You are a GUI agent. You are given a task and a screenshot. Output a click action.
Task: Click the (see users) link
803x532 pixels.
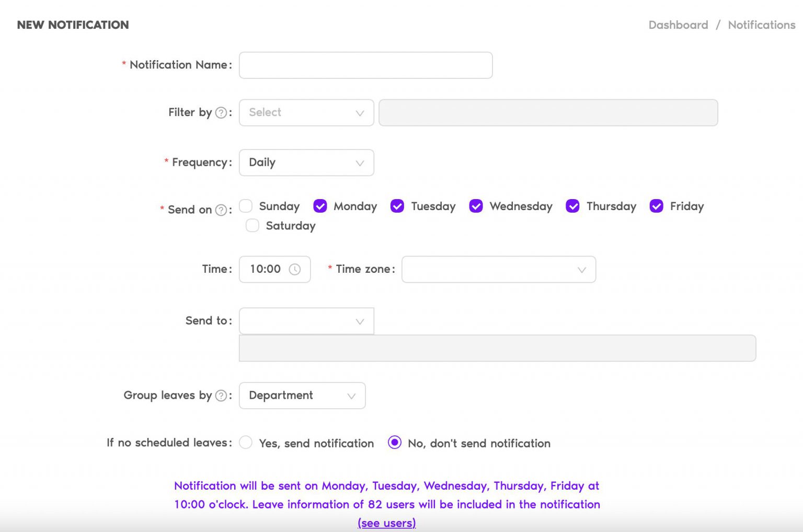pos(386,523)
